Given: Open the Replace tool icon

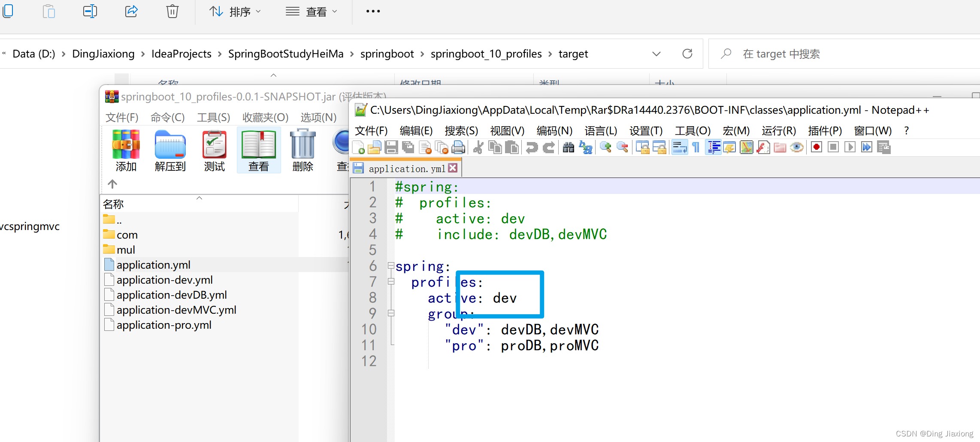Looking at the screenshot, I should pos(585,148).
